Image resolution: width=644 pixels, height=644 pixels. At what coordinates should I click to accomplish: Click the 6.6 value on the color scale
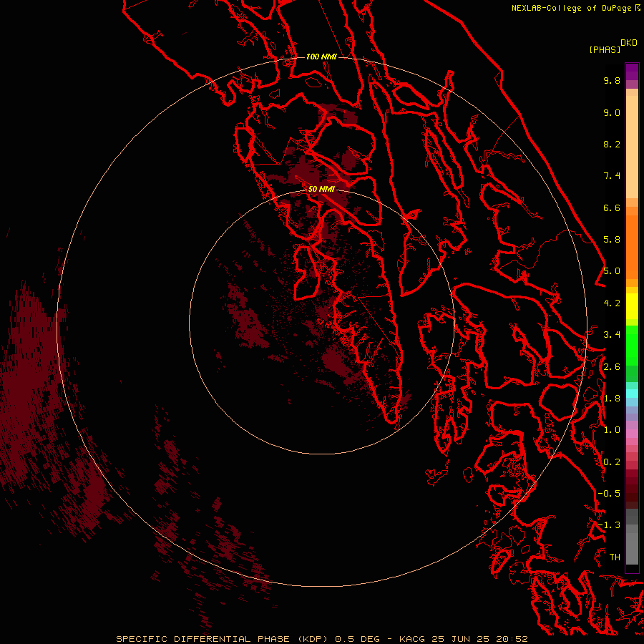pyautogui.click(x=612, y=208)
